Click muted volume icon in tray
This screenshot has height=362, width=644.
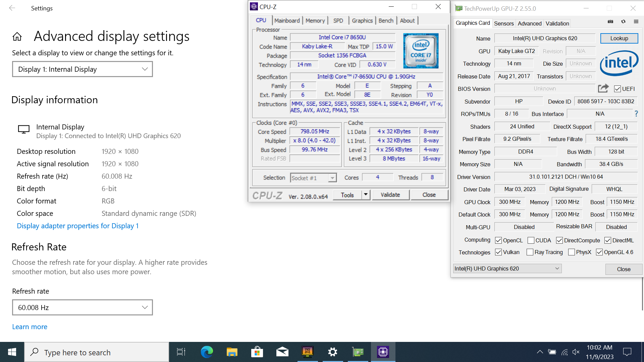pyautogui.click(x=576, y=352)
